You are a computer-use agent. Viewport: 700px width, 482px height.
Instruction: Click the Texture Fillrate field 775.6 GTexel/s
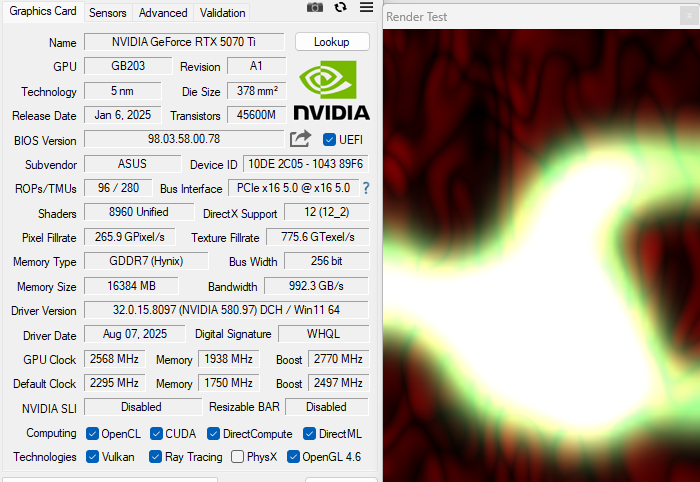coord(318,237)
